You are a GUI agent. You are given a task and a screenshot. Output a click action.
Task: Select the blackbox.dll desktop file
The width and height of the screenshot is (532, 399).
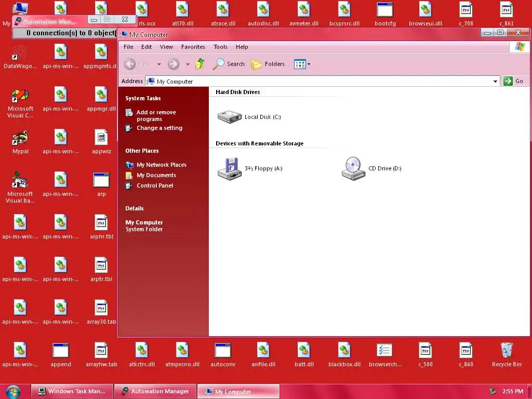(x=344, y=355)
